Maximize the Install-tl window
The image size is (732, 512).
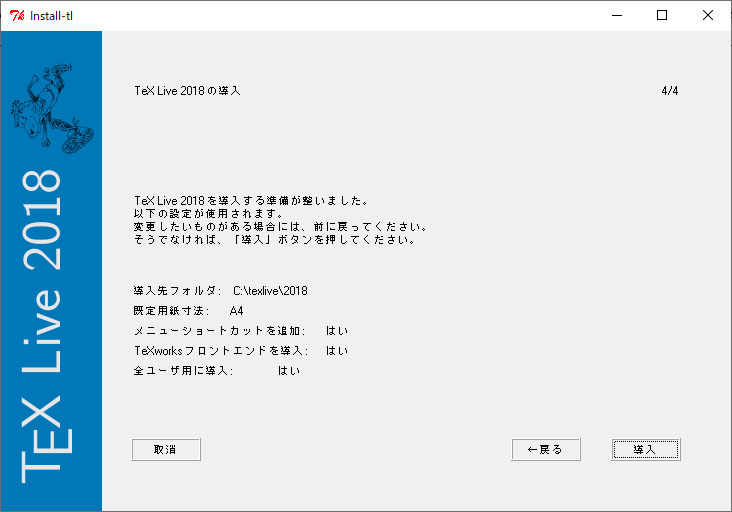[662, 15]
